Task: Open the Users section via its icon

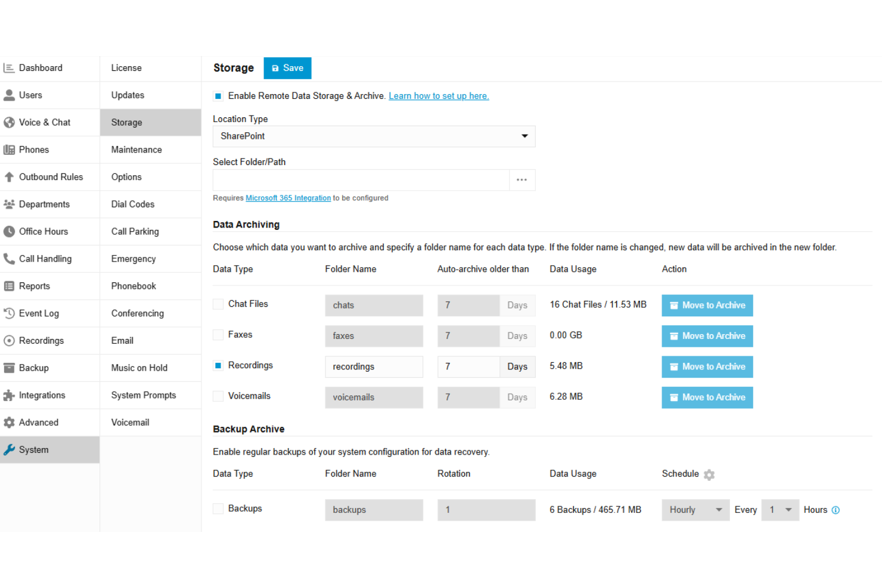Action: pos(10,95)
